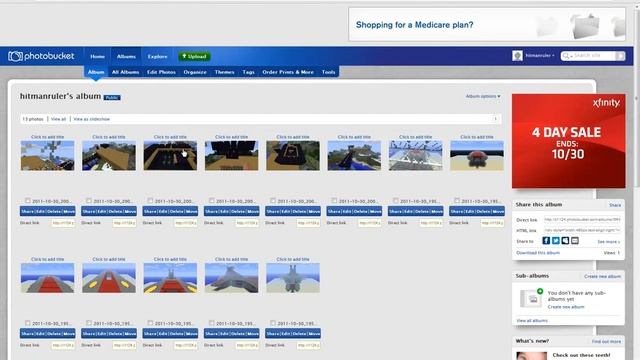Click the xfinity 4 Day Sale ad
640x360 pixels.
pyautogui.click(x=569, y=141)
